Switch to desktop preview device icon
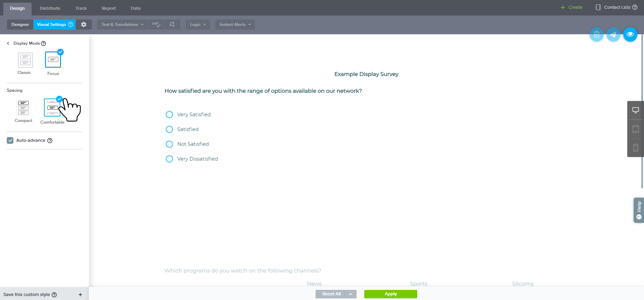644x300 pixels. point(635,110)
